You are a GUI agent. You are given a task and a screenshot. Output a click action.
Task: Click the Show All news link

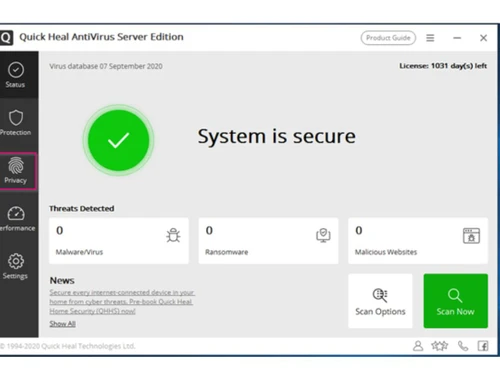click(x=62, y=324)
